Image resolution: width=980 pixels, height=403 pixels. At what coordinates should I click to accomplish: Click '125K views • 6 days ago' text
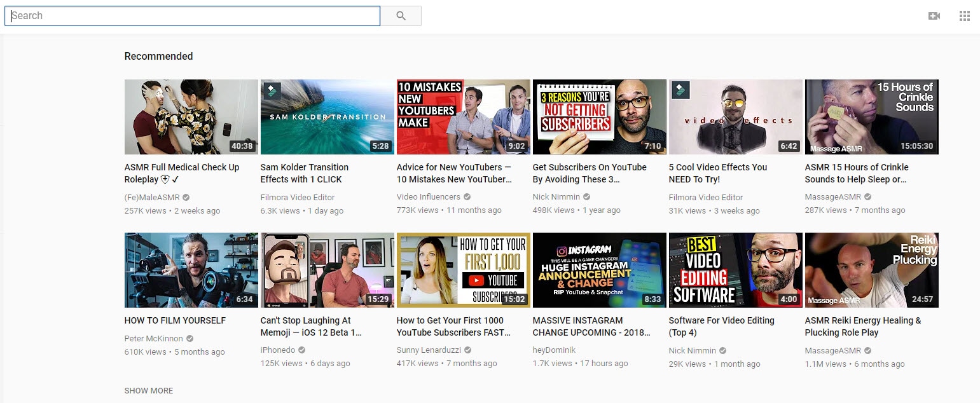[305, 364]
